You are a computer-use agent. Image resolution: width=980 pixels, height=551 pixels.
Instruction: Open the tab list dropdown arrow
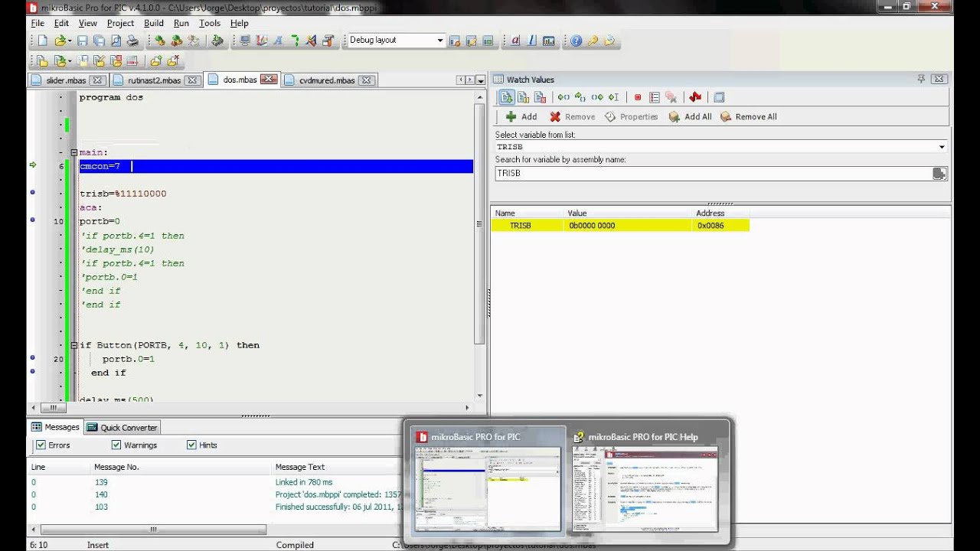click(481, 80)
